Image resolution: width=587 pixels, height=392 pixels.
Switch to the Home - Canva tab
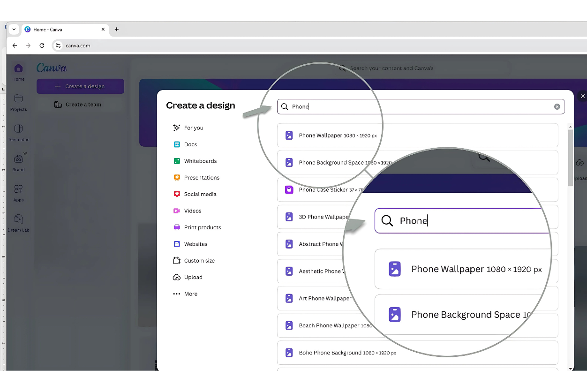66,29
